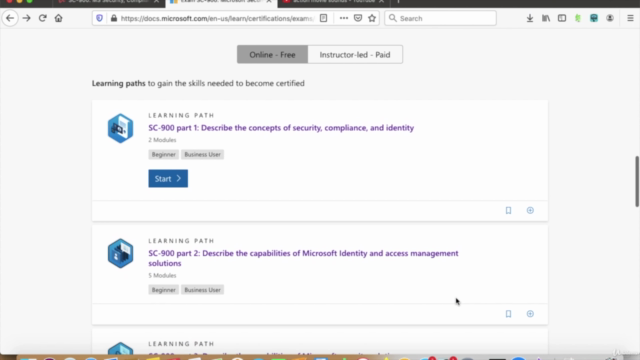The width and height of the screenshot is (640, 360).
Task: Click the Beginner tag on SC-900 part 1
Action: coord(164,155)
